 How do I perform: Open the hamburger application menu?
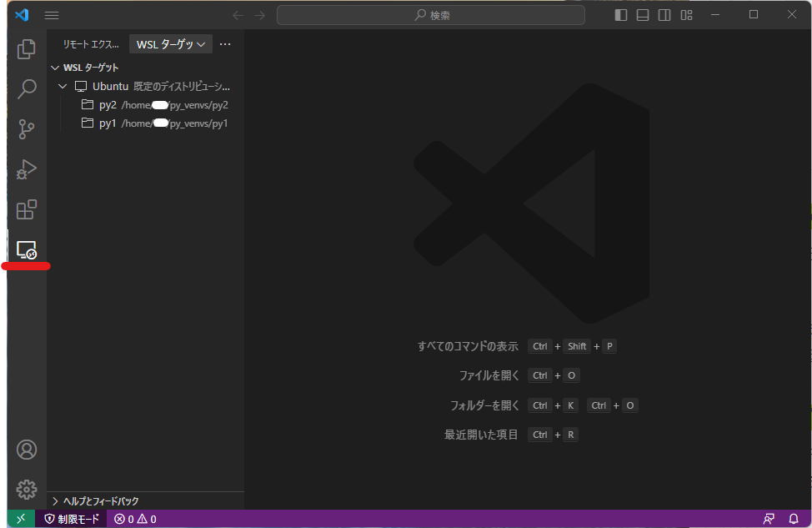pyautogui.click(x=51, y=16)
